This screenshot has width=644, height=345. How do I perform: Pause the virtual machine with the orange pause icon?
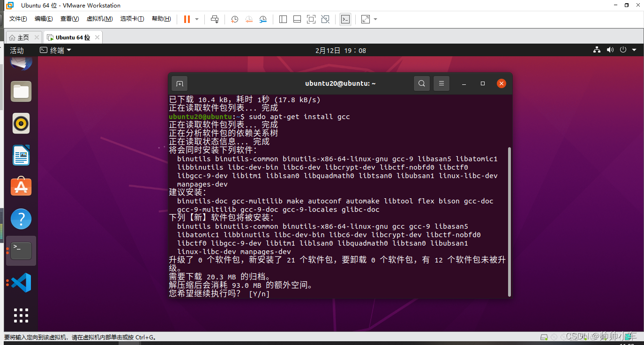tap(187, 19)
